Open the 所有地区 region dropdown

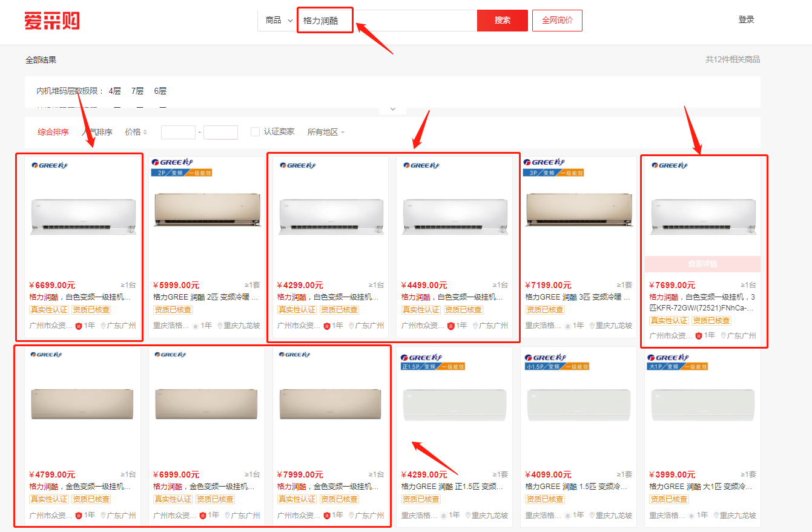[325, 131]
